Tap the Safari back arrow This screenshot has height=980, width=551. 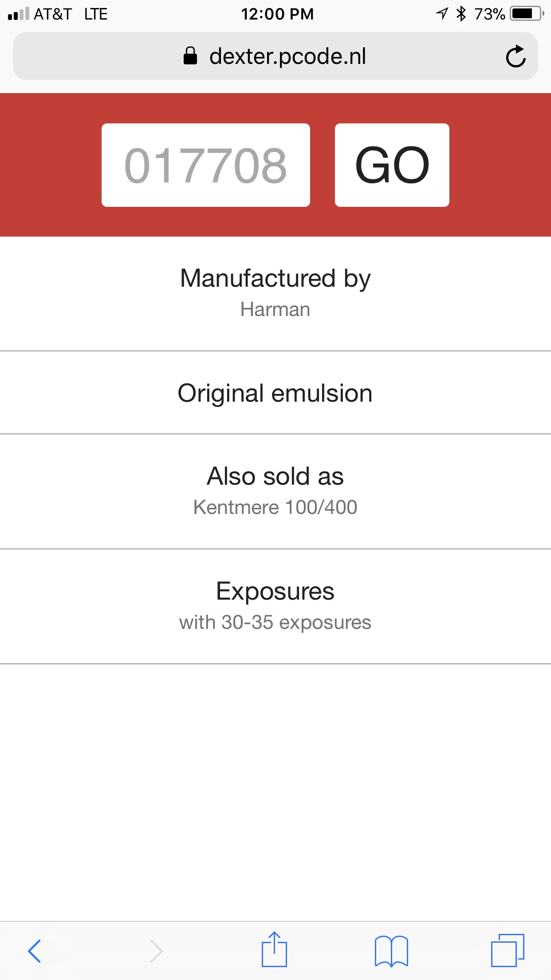[35, 951]
